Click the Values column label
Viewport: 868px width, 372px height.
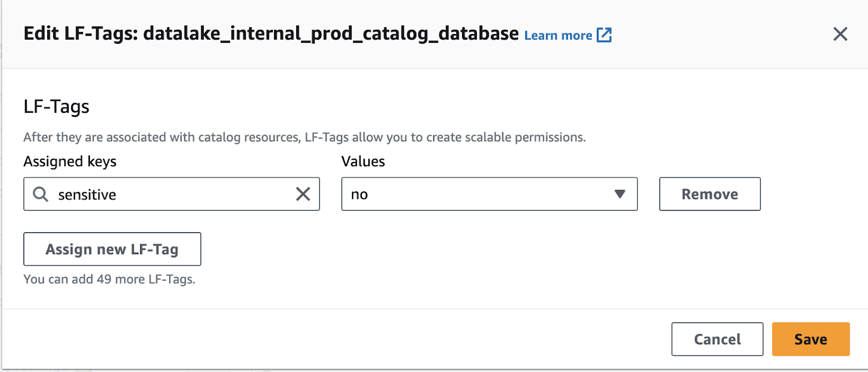(x=363, y=162)
